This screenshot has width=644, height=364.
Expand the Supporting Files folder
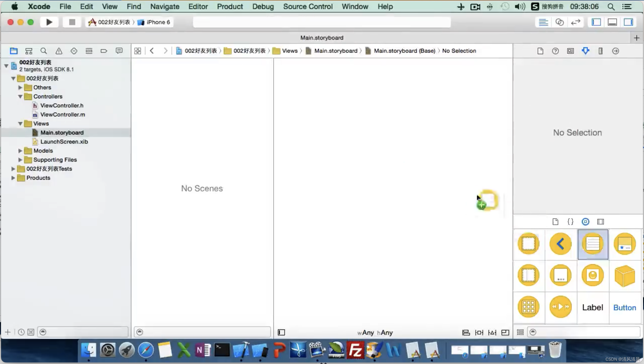(20, 160)
